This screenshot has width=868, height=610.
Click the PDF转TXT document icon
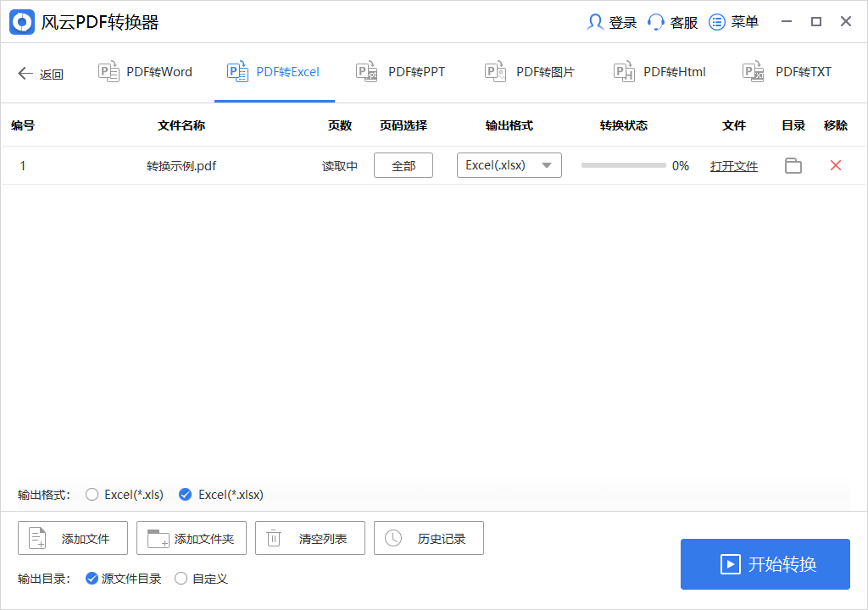(x=754, y=71)
